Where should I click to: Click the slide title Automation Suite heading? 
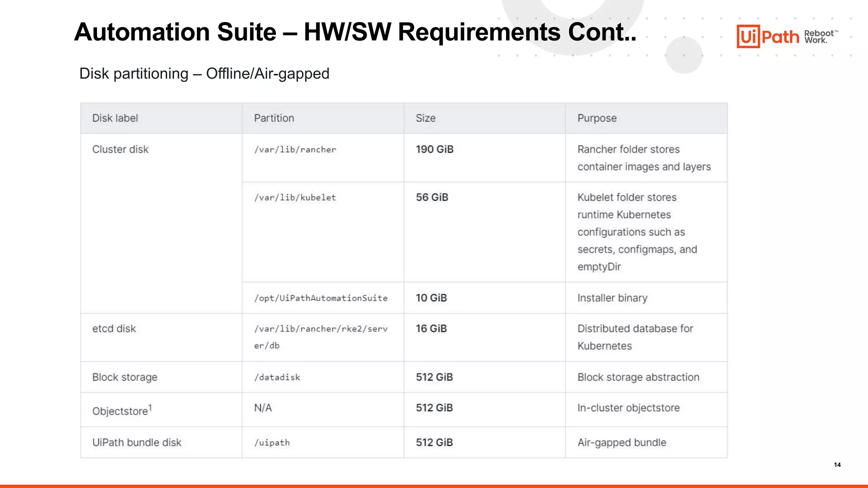tap(355, 32)
